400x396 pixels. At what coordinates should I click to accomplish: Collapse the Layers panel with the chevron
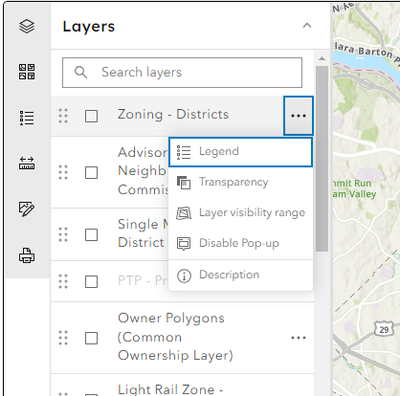(x=307, y=26)
